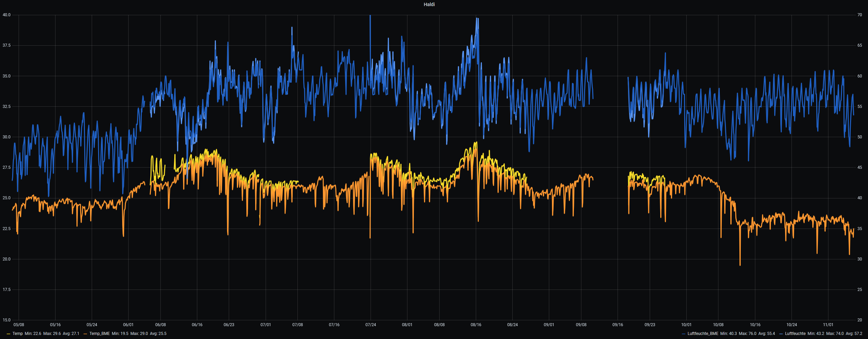Click the 06/01 date label on the time axis
This screenshot has height=339, width=868.
tap(128, 325)
